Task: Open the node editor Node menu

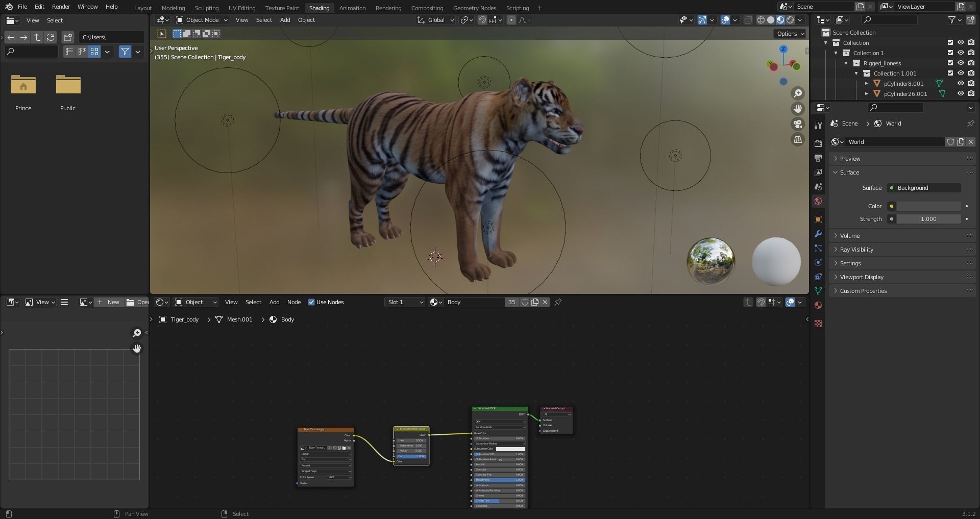Action: tap(294, 302)
